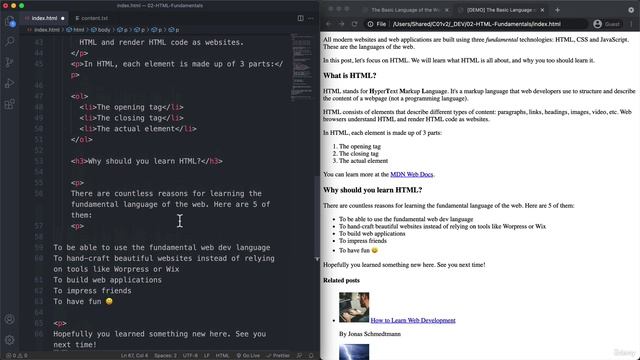
Task: Close the first The Basic Language tab
Action: (447, 10)
